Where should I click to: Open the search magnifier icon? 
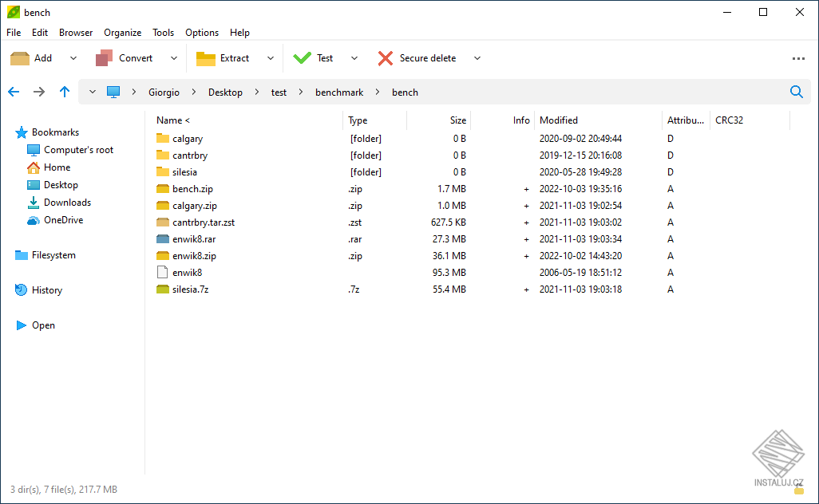tap(796, 92)
